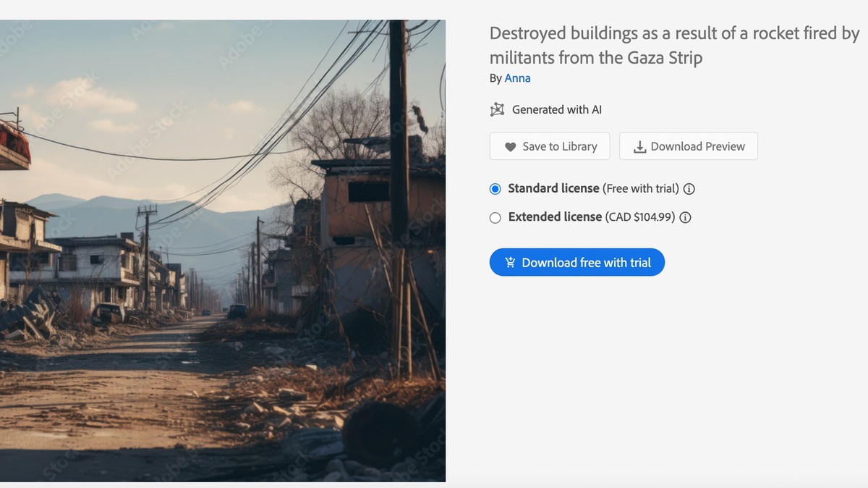Click the Extended license text label
The height and width of the screenshot is (488, 868).
coord(555,217)
